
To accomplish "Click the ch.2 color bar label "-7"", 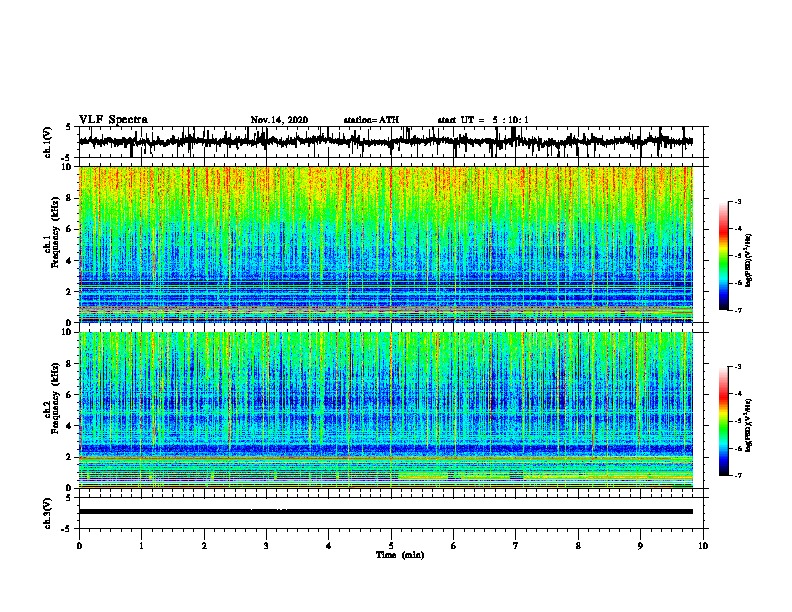I will (737, 476).
